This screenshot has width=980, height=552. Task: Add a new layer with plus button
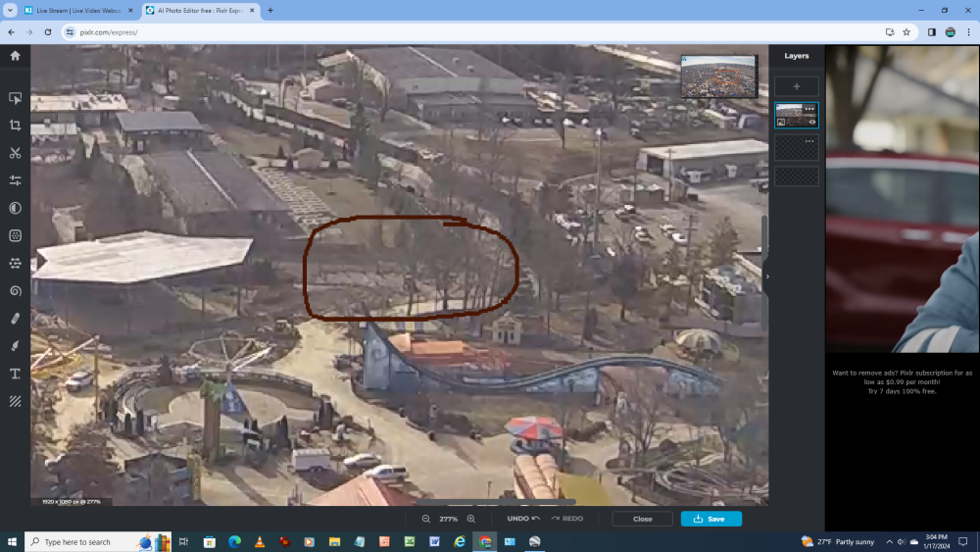796,86
